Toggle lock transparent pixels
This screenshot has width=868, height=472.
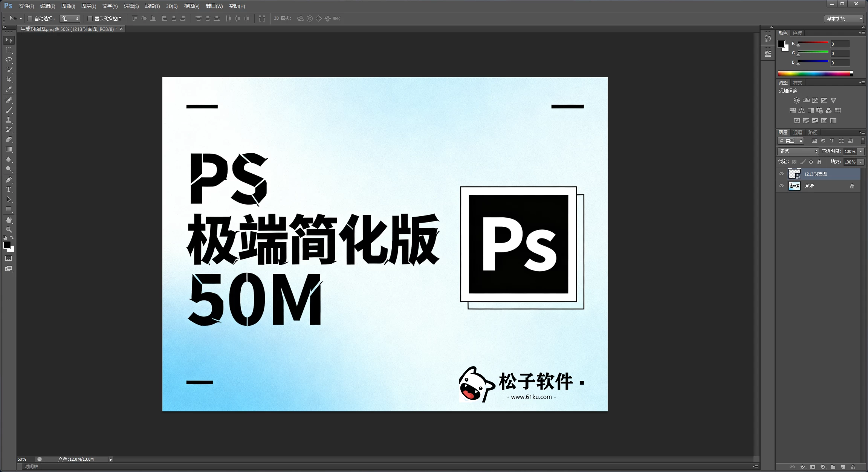(x=794, y=162)
